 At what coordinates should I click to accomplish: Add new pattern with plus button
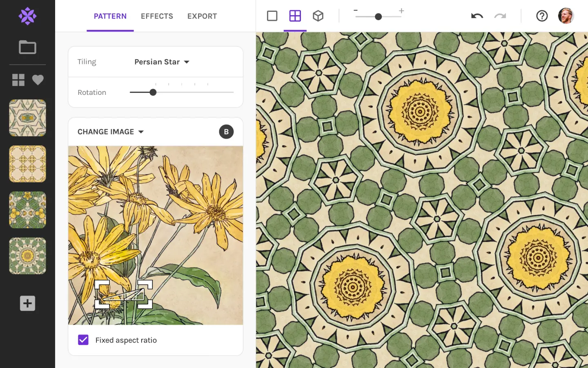pyautogui.click(x=27, y=303)
